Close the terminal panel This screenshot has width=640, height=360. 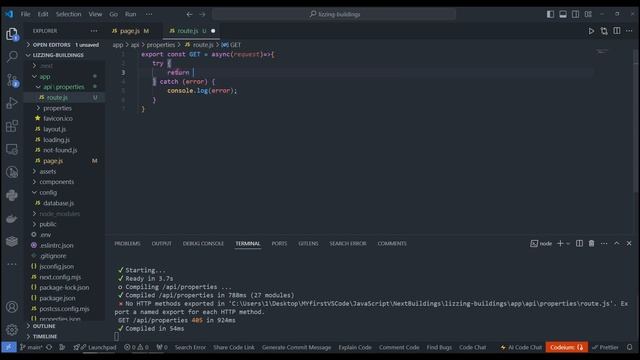629,243
